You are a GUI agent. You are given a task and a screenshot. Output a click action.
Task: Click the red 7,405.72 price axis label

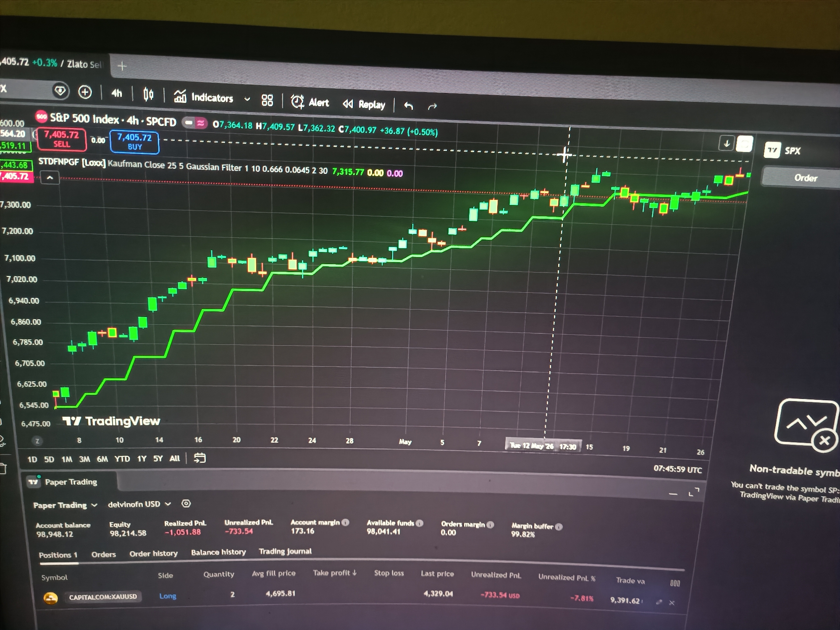tap(16, 176)
